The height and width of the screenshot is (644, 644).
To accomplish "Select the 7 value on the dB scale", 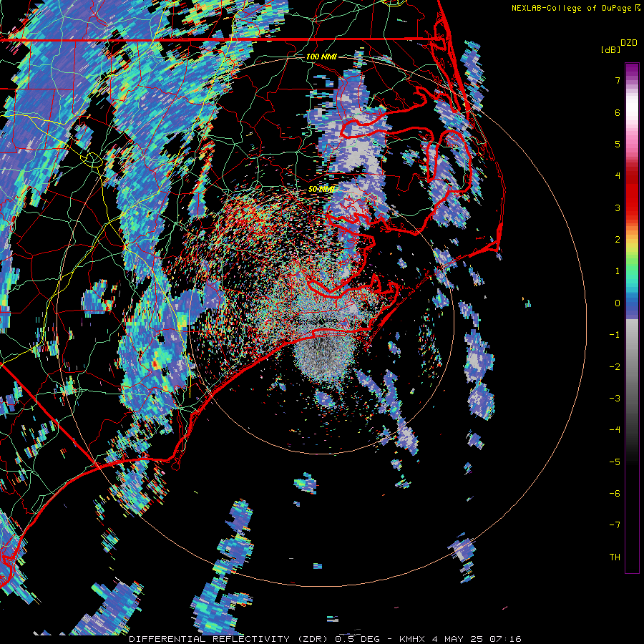I will 618,81.
